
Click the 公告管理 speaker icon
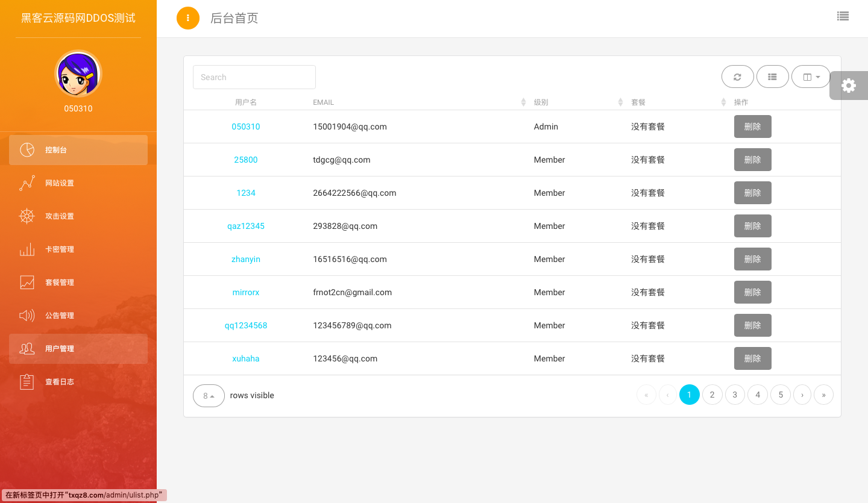point(27,316)
